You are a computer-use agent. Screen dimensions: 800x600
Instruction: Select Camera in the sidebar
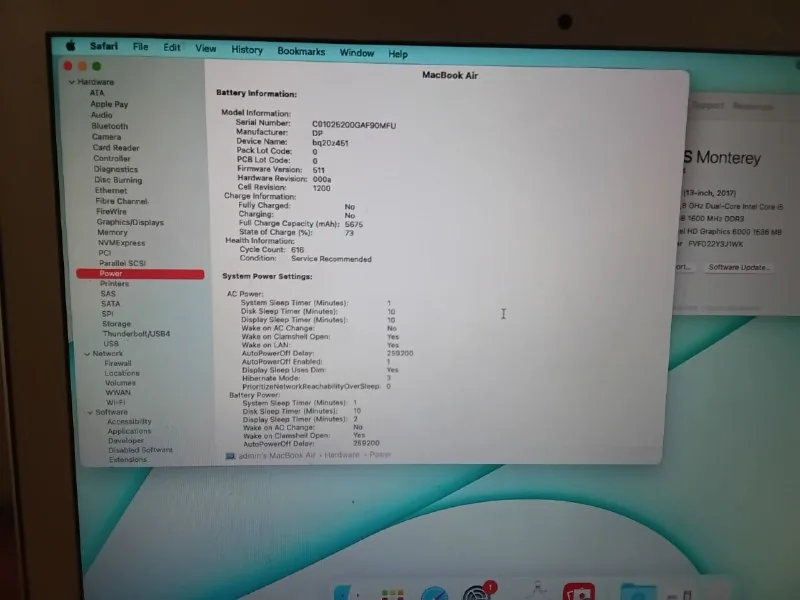coord(107,137)
